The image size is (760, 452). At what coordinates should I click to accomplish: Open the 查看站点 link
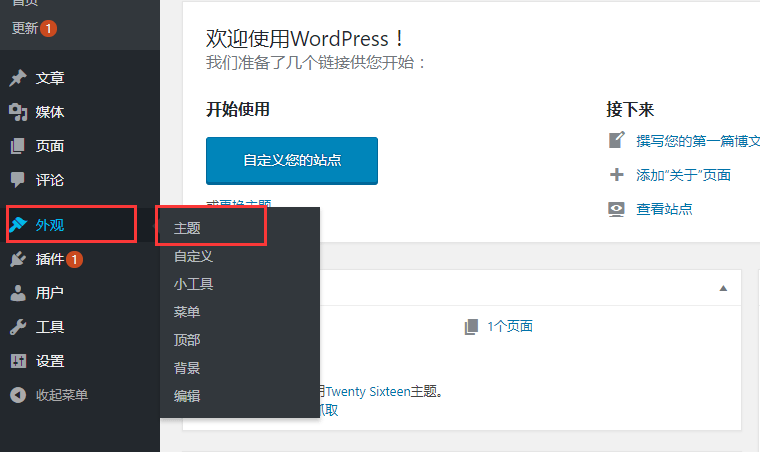(x=664, y=209)
